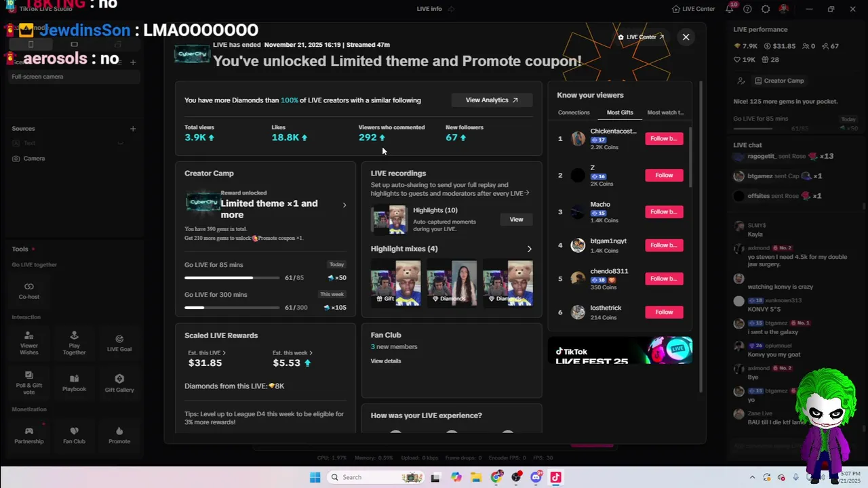Expand Highlight mixes with the arrow
This screenshot has width=868, height=488.
click(x=530, y=249)
